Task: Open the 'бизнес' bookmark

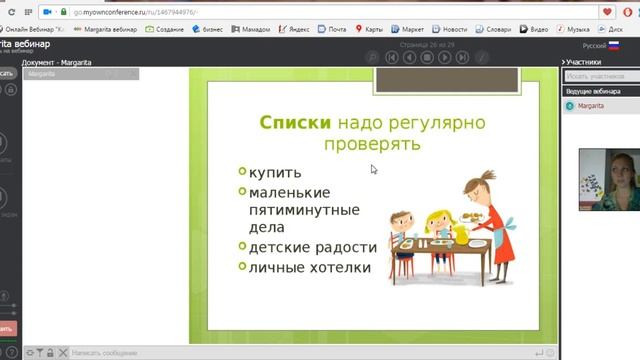Action: coord(207,29)
